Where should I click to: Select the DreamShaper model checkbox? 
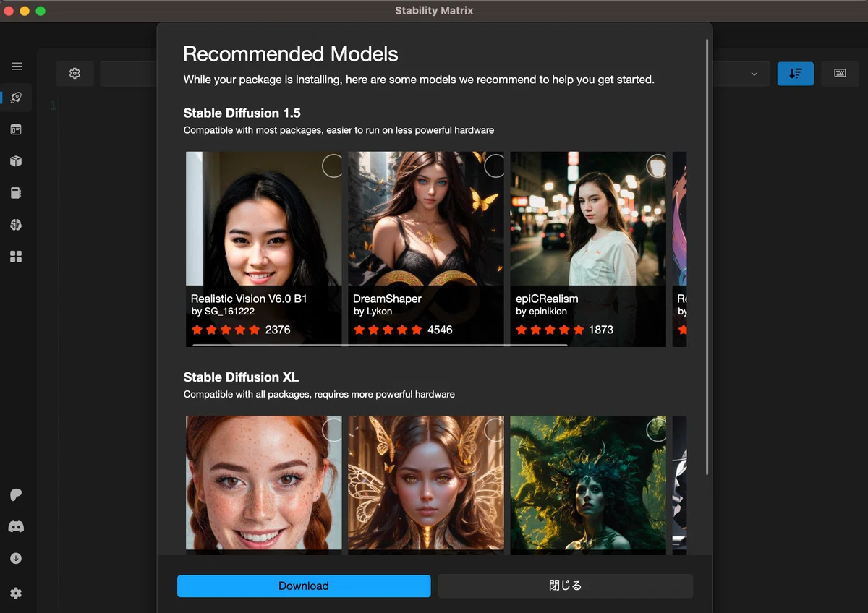coord(494,166)
